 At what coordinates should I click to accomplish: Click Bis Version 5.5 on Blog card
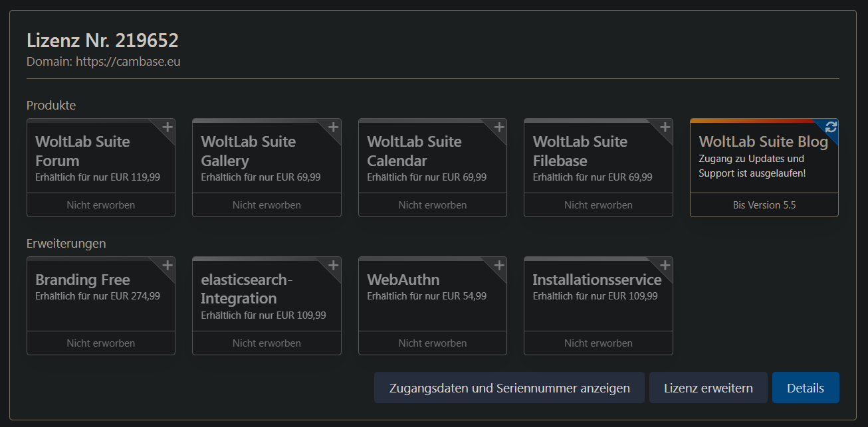[764, 205]
